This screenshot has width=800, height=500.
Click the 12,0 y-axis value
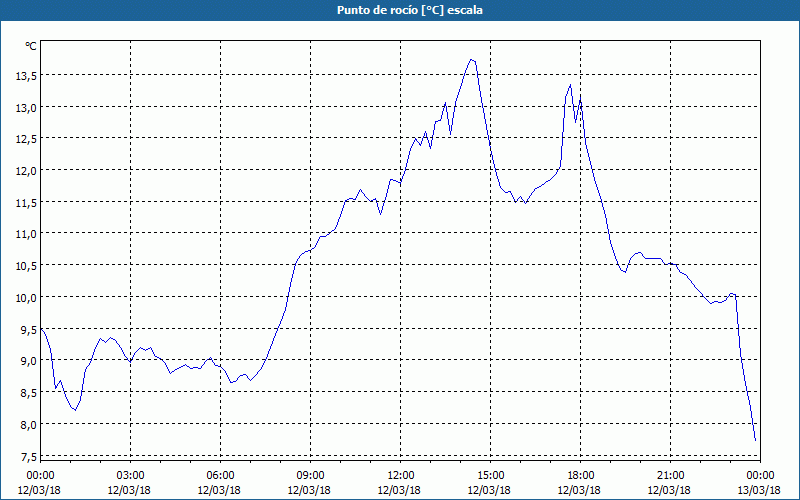pos(26,170)
